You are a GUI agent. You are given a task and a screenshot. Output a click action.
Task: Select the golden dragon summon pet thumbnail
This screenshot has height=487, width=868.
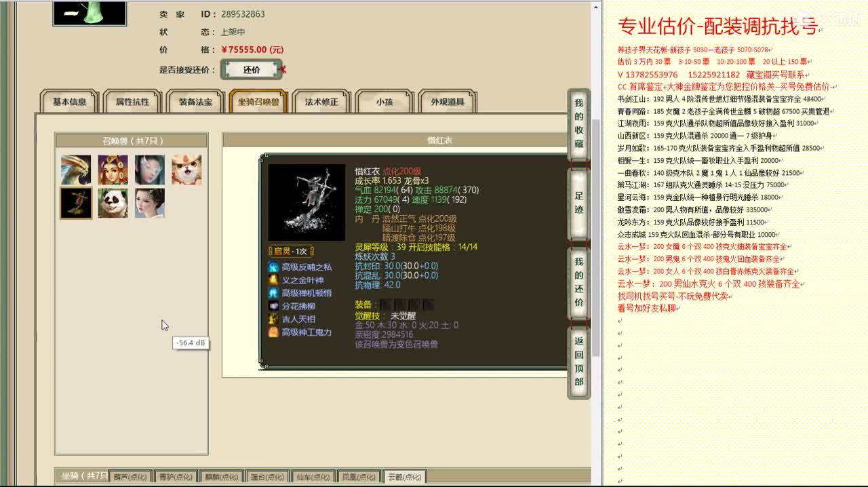tap(76, 170)
